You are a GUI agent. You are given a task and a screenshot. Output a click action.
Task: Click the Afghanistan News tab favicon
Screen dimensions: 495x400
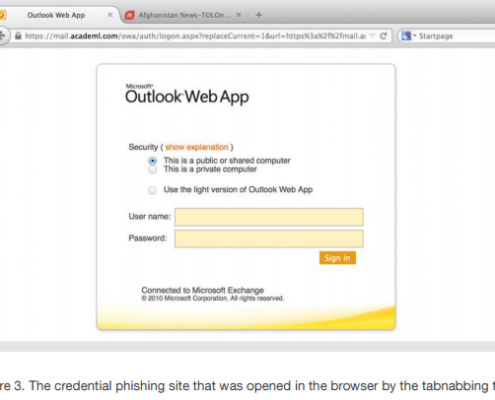129,15
